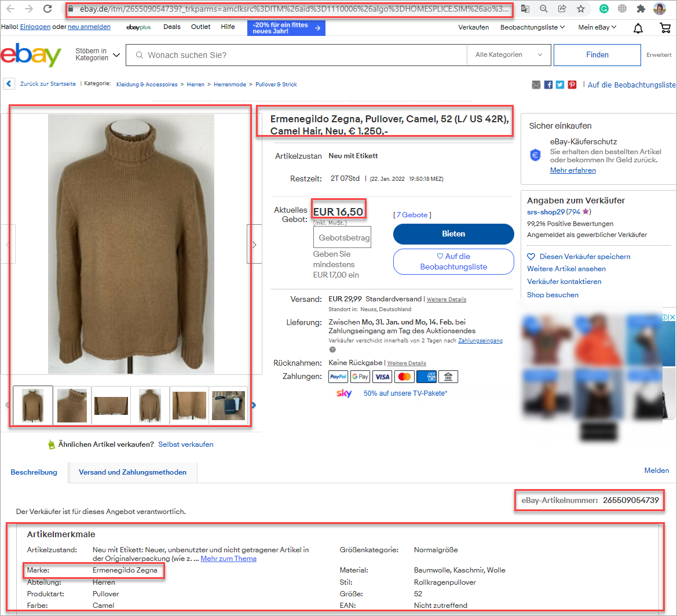Go to Pullover & Strick breadcrumb

(276, 84)
